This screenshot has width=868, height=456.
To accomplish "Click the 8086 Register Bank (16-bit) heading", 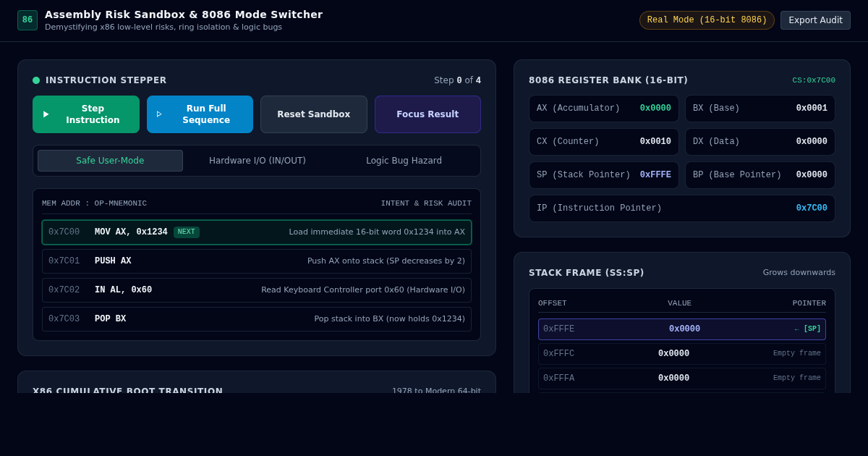I will (x=608, y=80).
